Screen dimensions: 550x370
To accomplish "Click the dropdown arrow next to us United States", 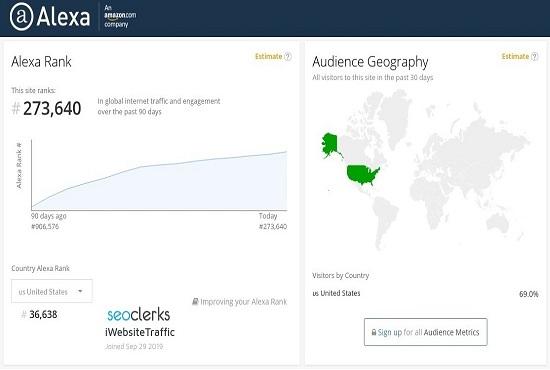I will pyautogui.click(x=80, y=291).
